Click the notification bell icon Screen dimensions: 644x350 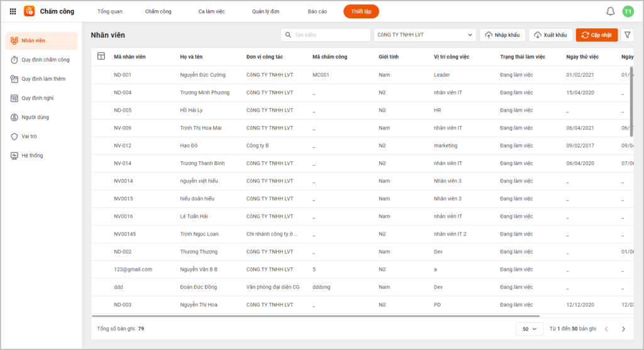pyautogui.click(x=610, y=11)
